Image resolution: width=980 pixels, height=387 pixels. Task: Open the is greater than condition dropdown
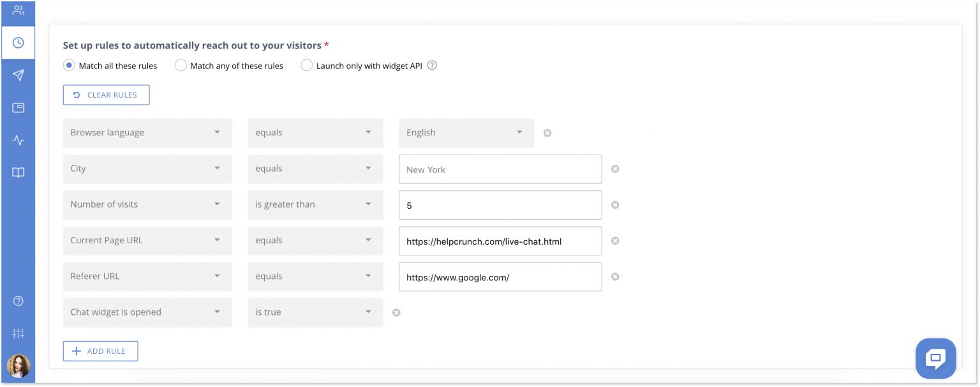pos(315,204)
